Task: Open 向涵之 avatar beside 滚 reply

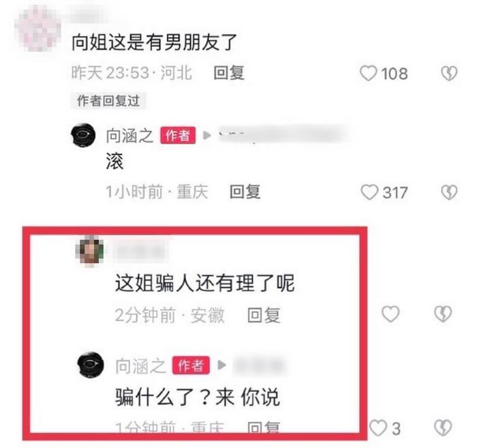Action: coord(83,135)
